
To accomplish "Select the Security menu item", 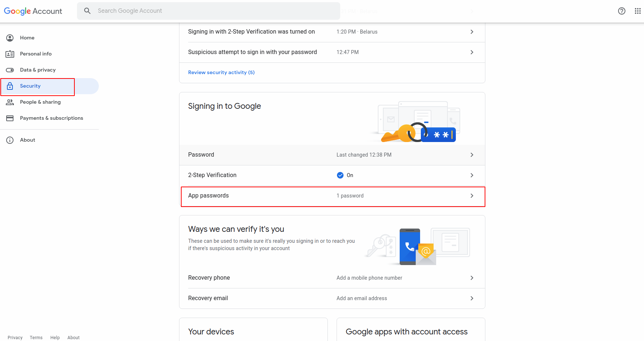I will point(49,86).
